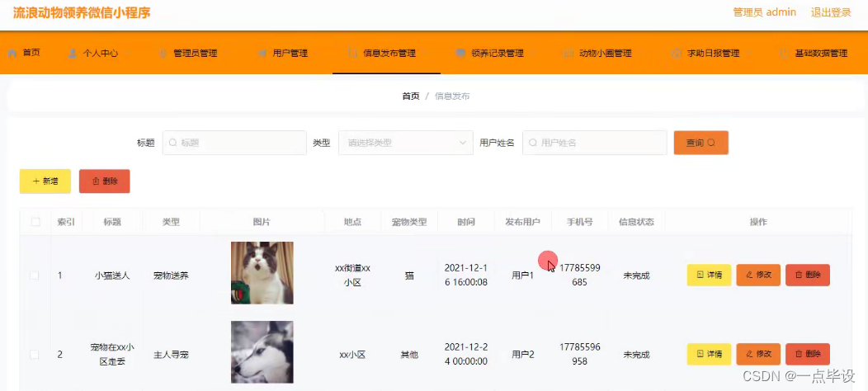Click the home icon beside 首页
Viewport: 868px width, 391px height.
coord(12,53)
